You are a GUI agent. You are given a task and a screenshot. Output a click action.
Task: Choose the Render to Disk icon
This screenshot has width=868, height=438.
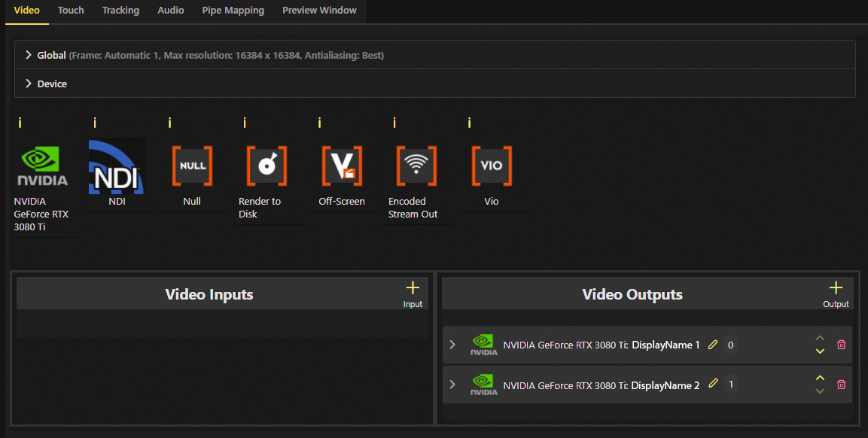266,166
